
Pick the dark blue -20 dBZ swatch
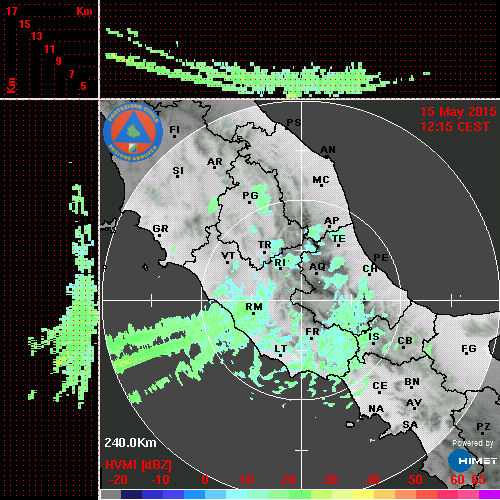click(131, 494)
